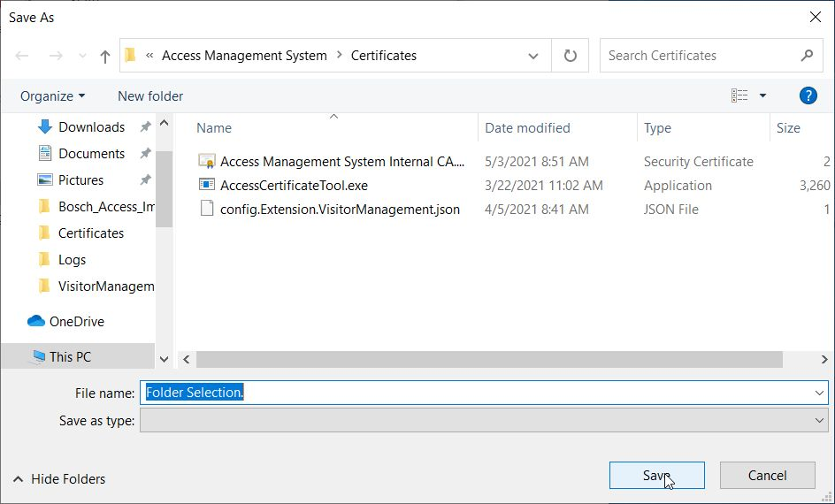Click the Up one level arrow
The image size is (835, 504).
[x=105, y=56]
